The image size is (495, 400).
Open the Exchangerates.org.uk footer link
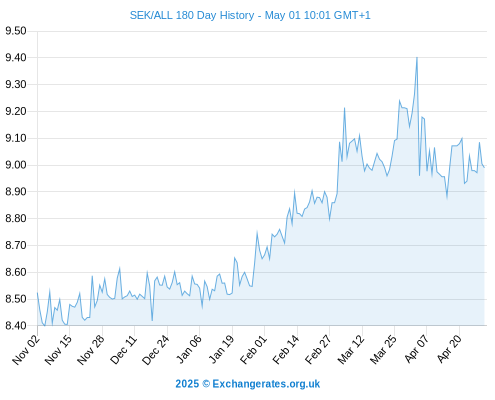pyautogui.click(x=266, y=384)
